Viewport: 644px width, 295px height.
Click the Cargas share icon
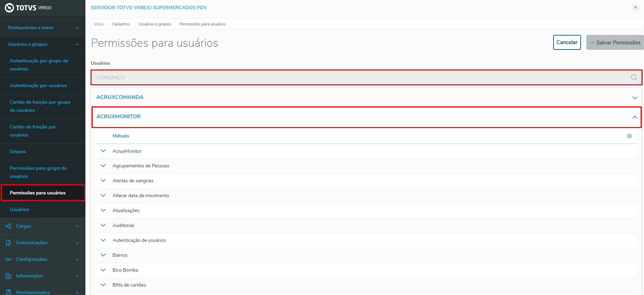click(x=8, y=226)
